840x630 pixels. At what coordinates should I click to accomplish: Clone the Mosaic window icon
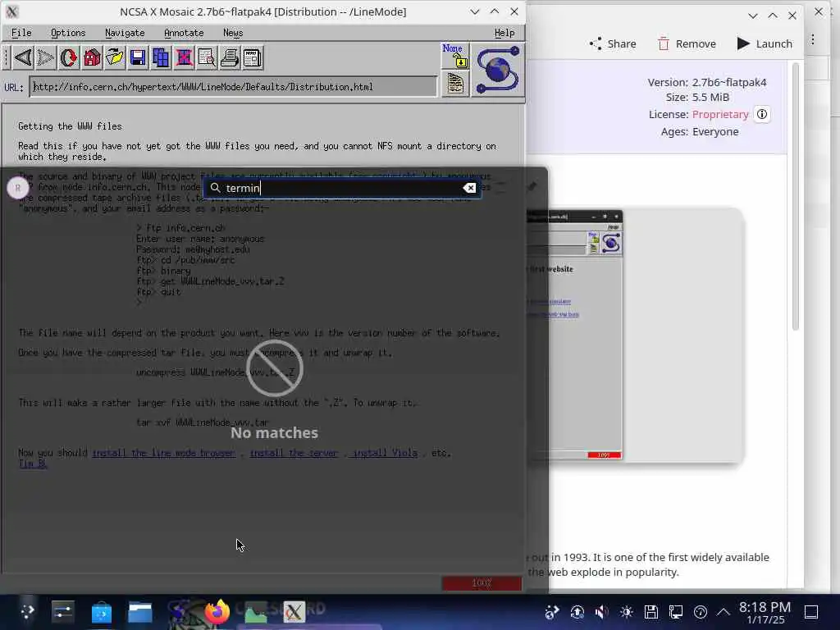(161, 57)
